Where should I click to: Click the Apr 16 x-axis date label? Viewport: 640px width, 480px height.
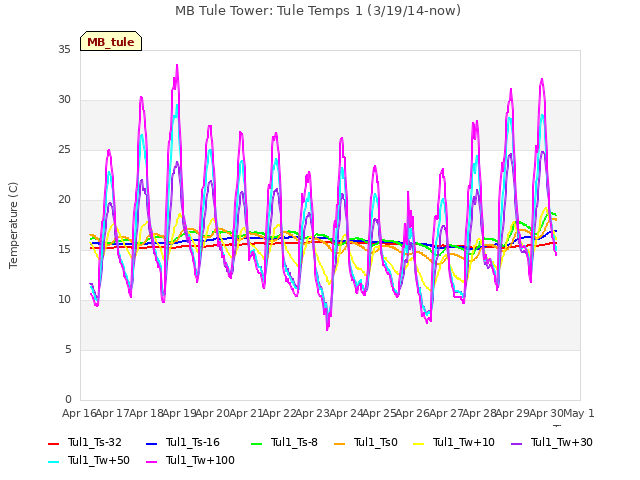(79, 413)
